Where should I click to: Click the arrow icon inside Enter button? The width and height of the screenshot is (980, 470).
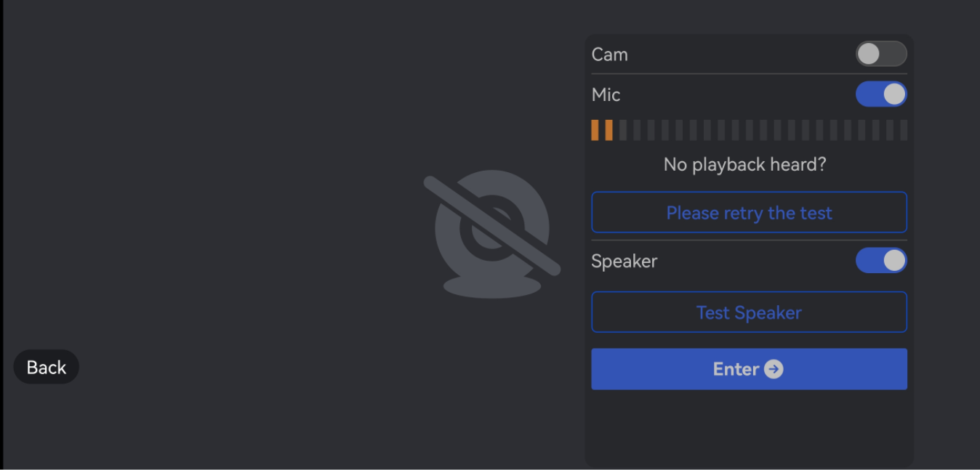[774, 370]
